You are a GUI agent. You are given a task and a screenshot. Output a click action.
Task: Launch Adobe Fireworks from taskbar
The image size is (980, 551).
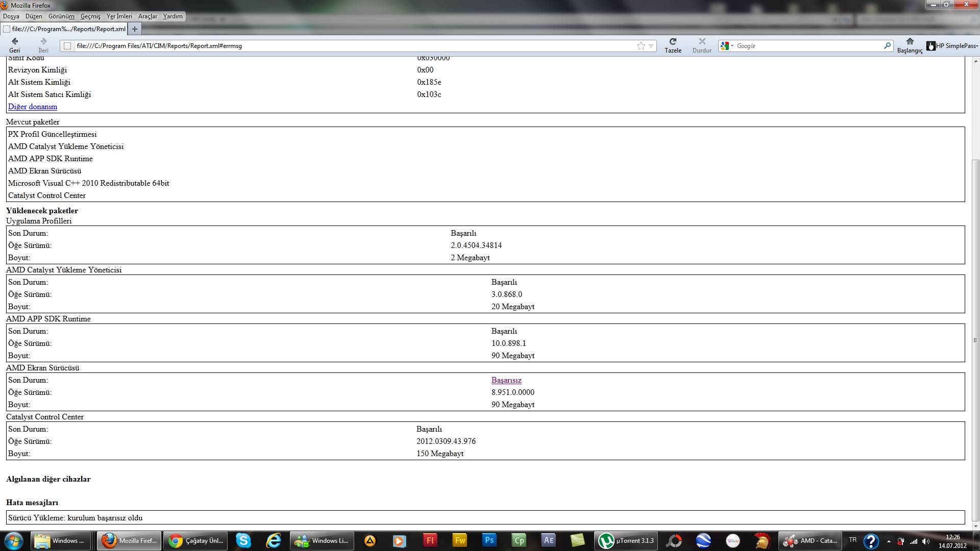pos(459,541)
